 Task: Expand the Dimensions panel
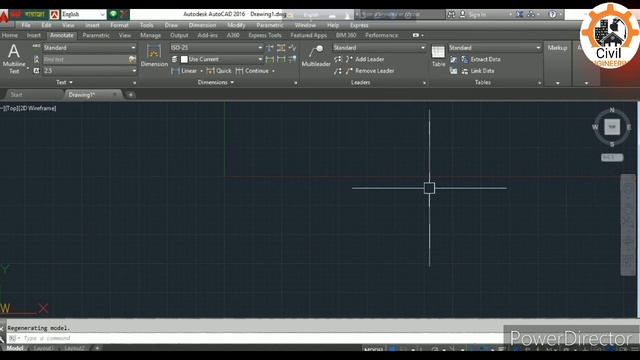(216, 82)
